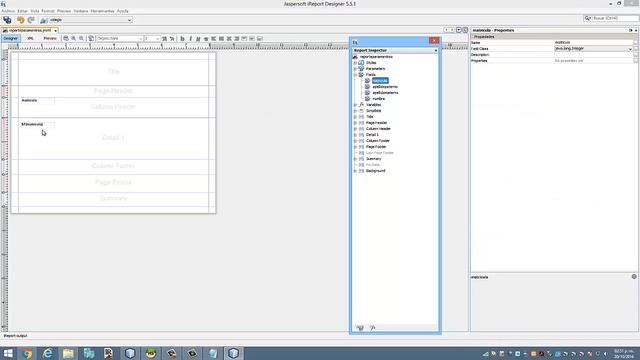
Task: Open the datasource combo box in main toolbar
Action: click(x=91, y=20)
